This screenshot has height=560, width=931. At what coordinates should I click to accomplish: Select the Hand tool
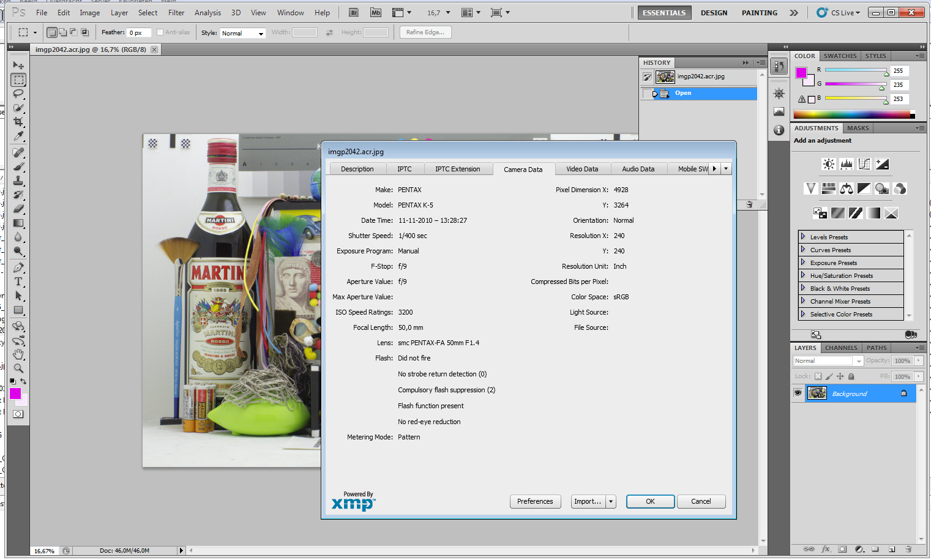(18, 354)
